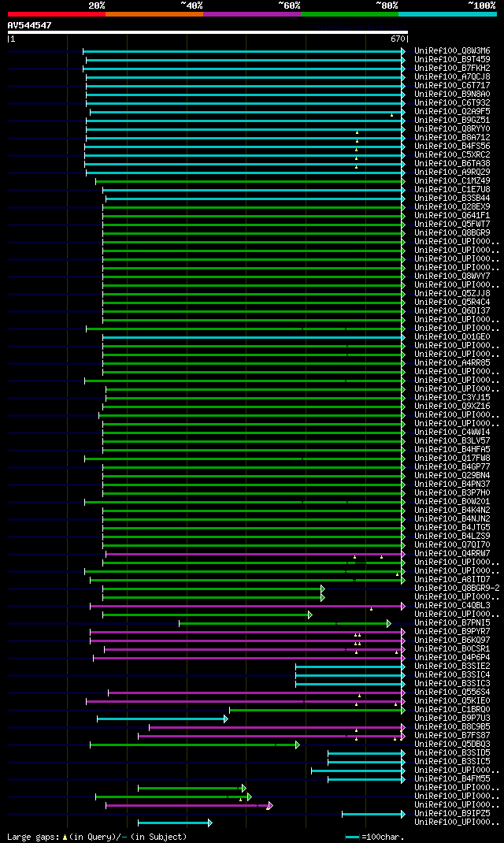The height and width of the screenshot is (843, 504).
Task: Select the UniRef100_B9IPZ5 label
Action: point(452,814)
